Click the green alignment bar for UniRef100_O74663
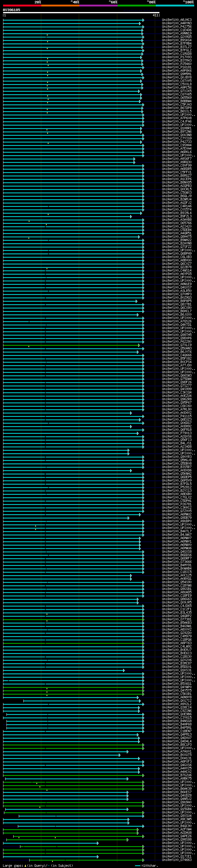Viewport: 197px width, 868px height. click(x=87, y=860)
